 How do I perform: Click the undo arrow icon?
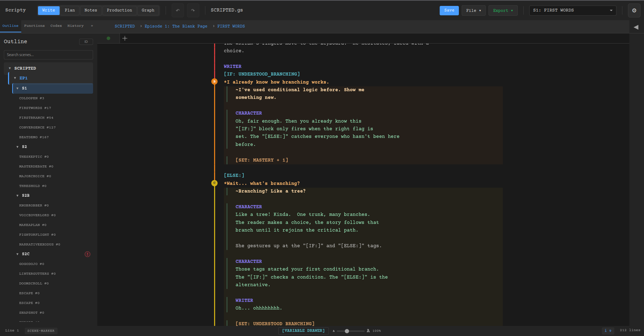click(177, 10)
